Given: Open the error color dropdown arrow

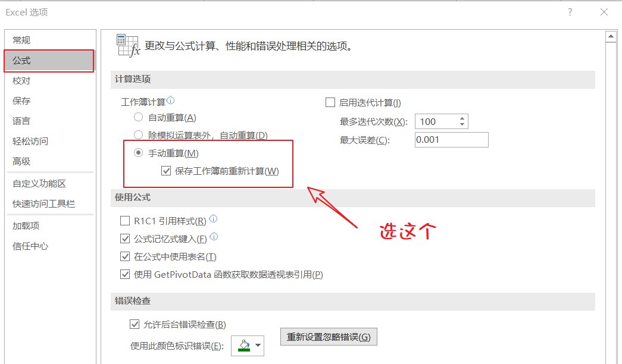Looking at the screenshot, I should tap(258, 345).
